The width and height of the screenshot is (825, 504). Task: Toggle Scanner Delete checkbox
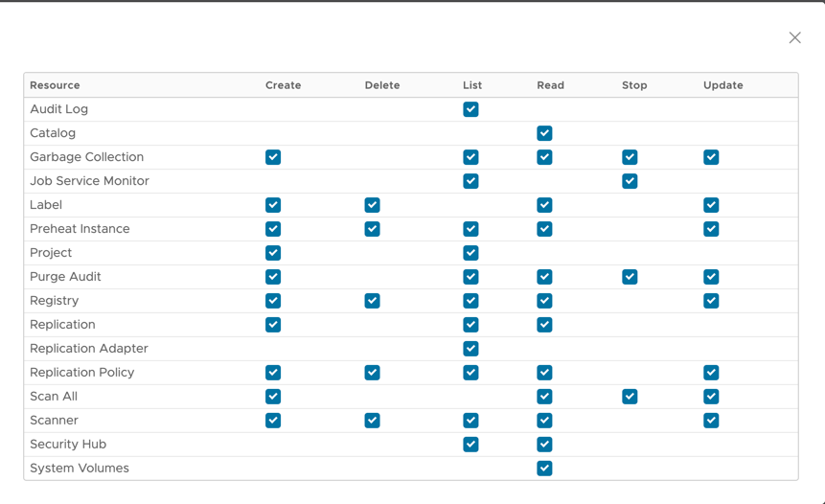(x=372, y=421)
